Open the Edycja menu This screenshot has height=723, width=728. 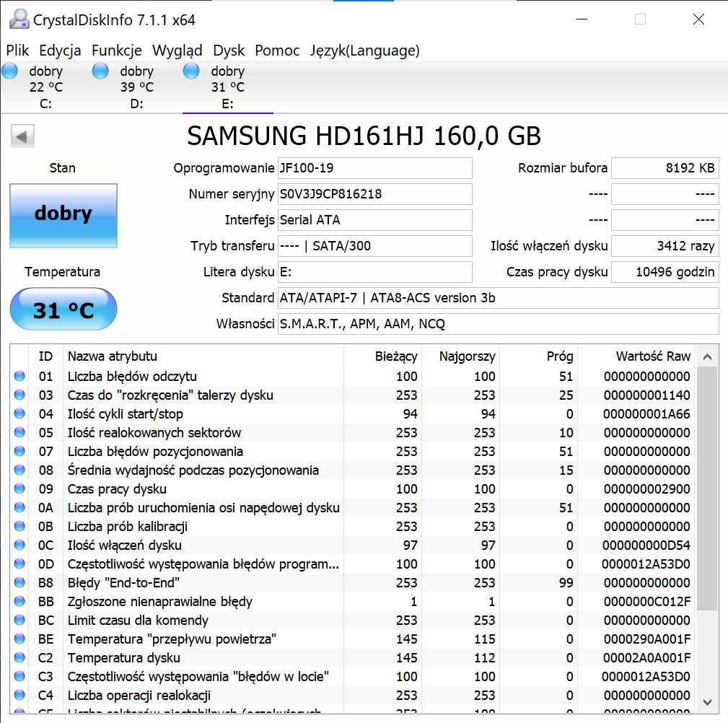pos(60,51)
